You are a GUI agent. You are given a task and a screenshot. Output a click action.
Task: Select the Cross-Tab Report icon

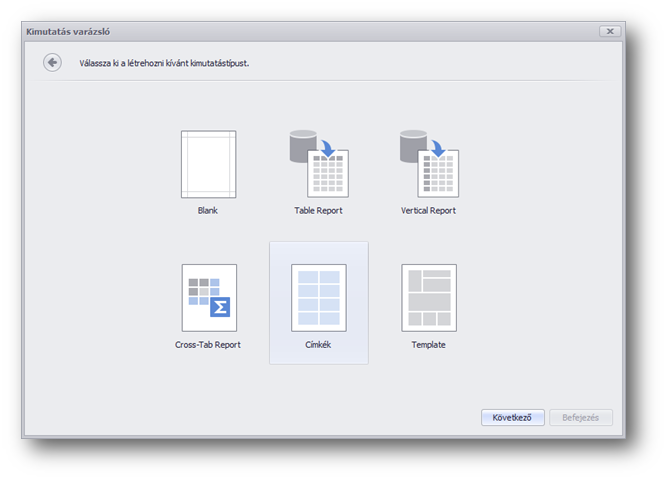(x=208, y=297)
